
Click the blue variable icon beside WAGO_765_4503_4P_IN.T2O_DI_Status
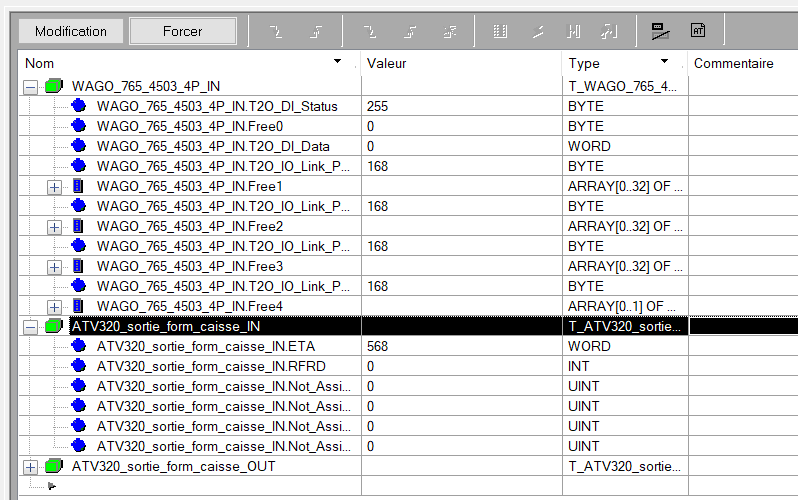tap(79, 106)
